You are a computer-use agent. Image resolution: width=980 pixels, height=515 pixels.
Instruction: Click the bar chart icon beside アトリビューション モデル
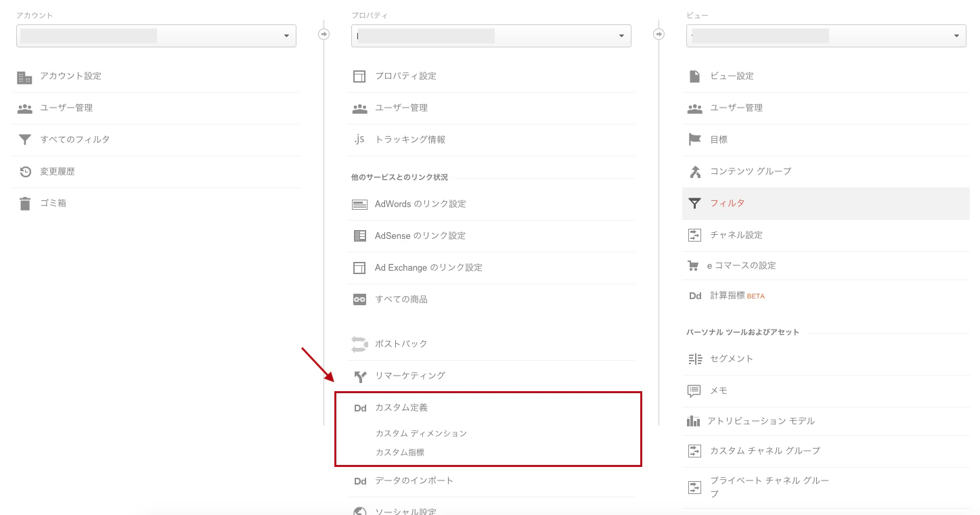coord(693,421)
